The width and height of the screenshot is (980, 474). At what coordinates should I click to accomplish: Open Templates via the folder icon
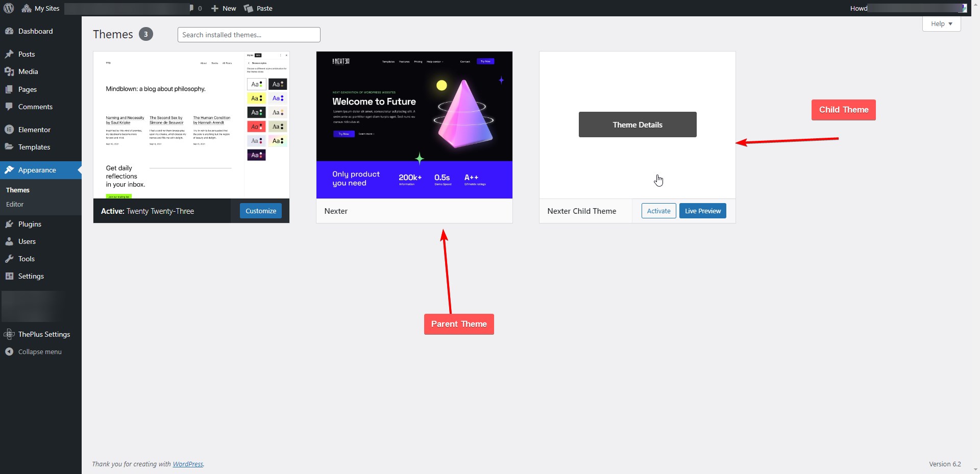click(x=9, y=147)
